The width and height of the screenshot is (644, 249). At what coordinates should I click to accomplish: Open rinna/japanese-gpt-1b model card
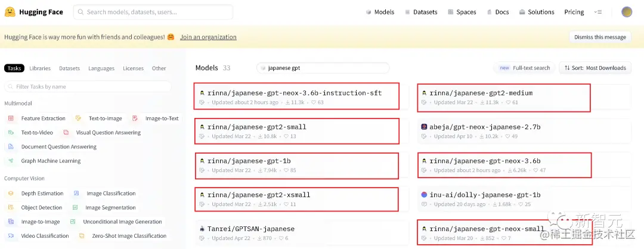point(301,165)
